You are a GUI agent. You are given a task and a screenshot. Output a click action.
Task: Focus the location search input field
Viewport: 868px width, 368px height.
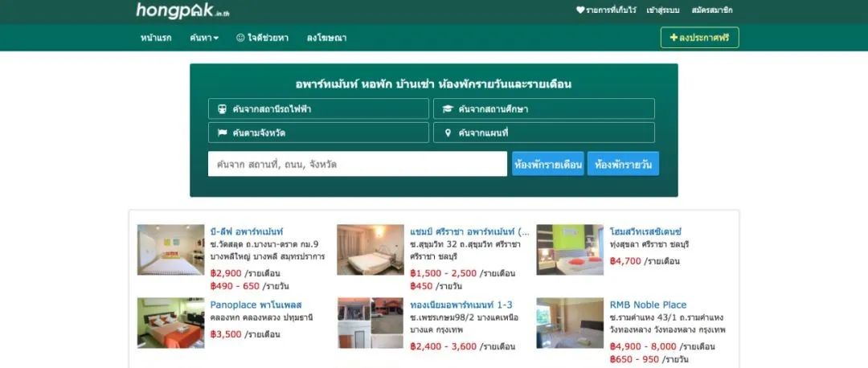(358, 164)
